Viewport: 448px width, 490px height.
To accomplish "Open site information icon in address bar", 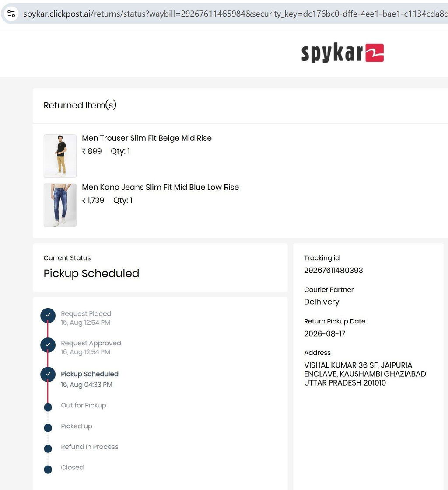I will pyautogui.click(x=11, y=14).
